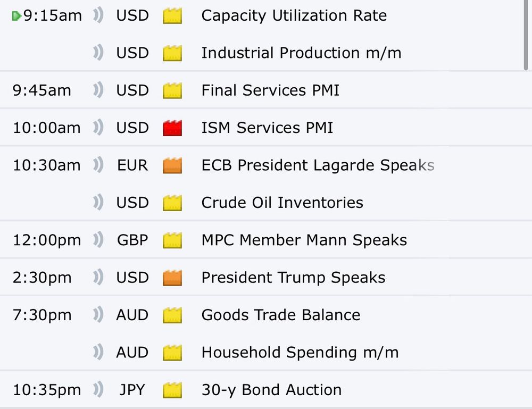
Task: Click the orange impact icon for President Trump Speaks
Action: click(x=172, y=278)
